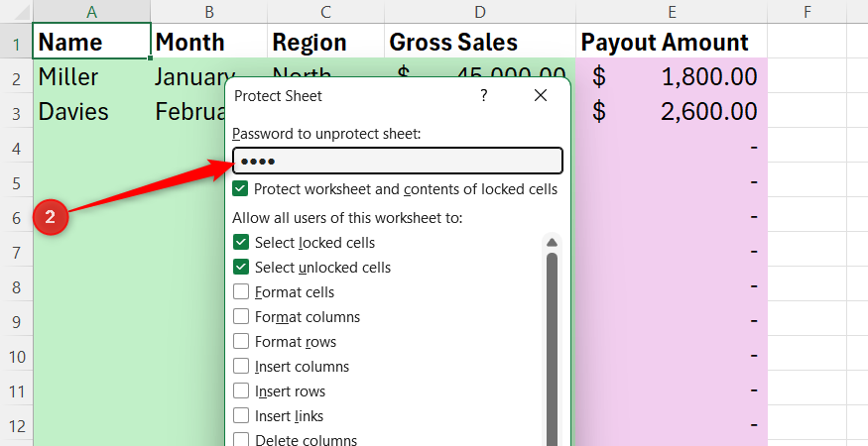868x446 pixels.
Task: Click the permissions list scrollbar thumb
Action: point(552,349)
